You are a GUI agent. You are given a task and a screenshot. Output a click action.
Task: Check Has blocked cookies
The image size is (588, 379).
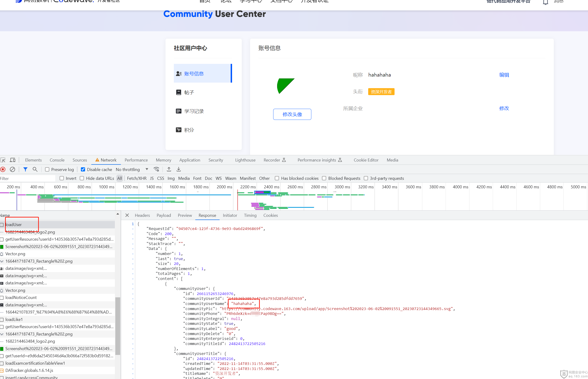pos(277,178)
